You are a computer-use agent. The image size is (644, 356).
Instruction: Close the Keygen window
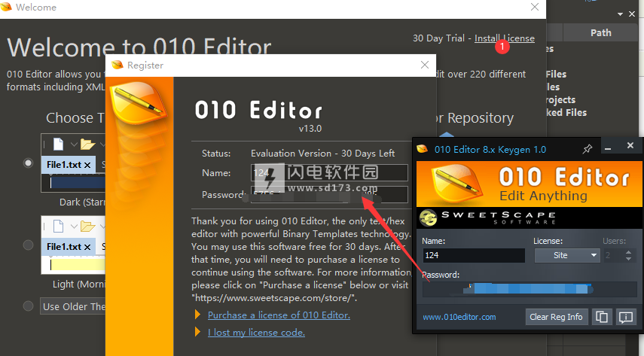tap(630, 145)
